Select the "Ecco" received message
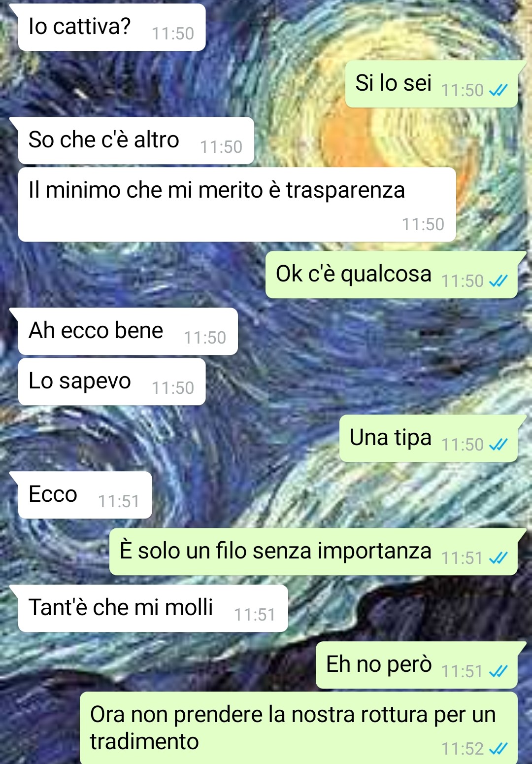This screenshot has height=764, width=532. [85, 495]
